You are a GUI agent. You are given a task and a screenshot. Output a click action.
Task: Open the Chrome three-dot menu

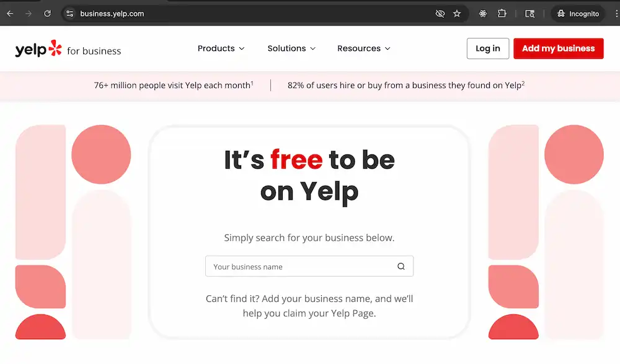point(616,13)
